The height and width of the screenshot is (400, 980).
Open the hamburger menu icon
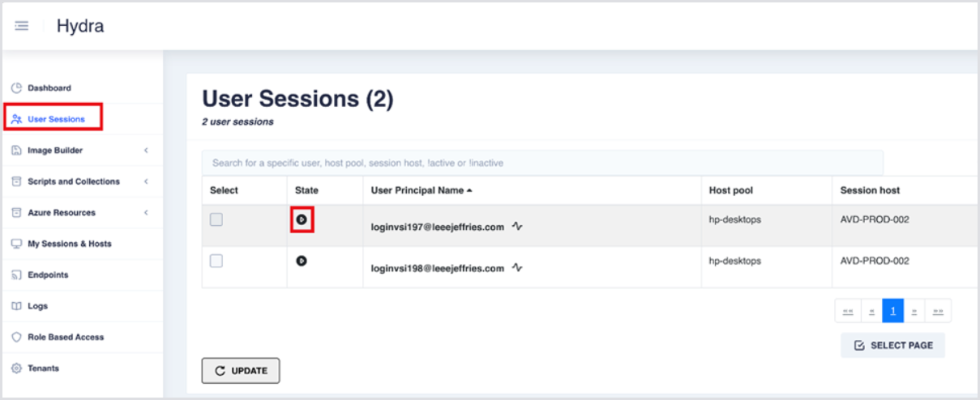[x=22, y=26]
